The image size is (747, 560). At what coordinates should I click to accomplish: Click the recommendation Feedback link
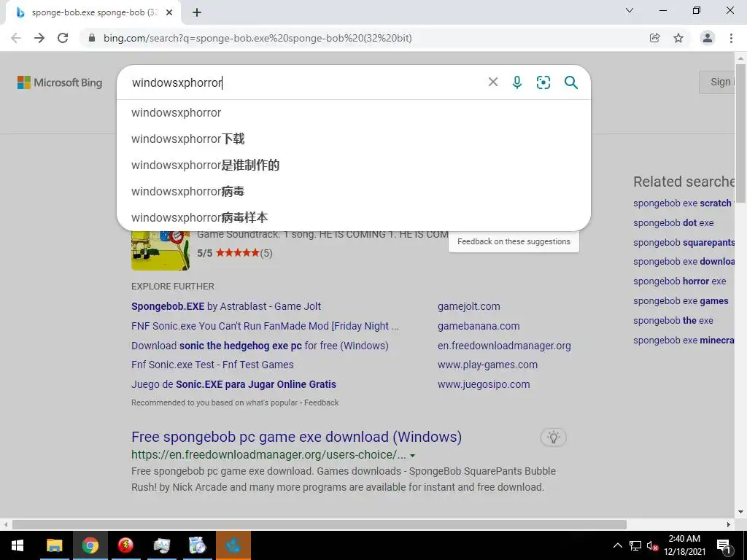point(321,402)
